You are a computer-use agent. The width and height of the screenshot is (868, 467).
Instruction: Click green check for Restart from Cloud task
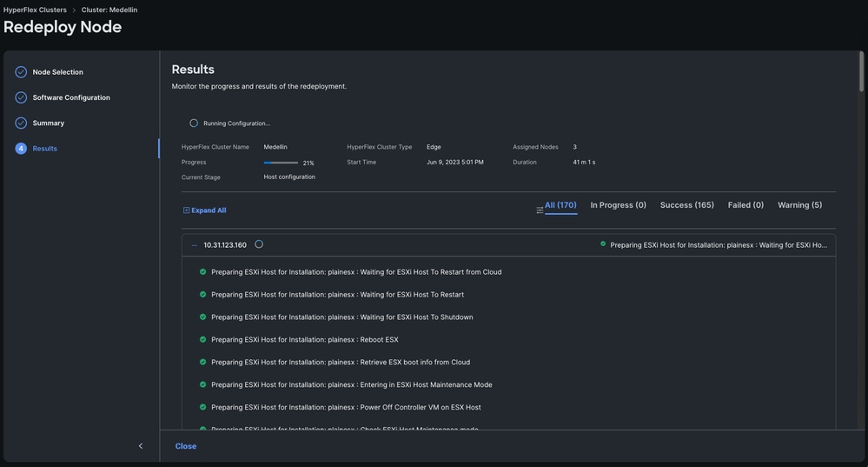pos(202,272)
